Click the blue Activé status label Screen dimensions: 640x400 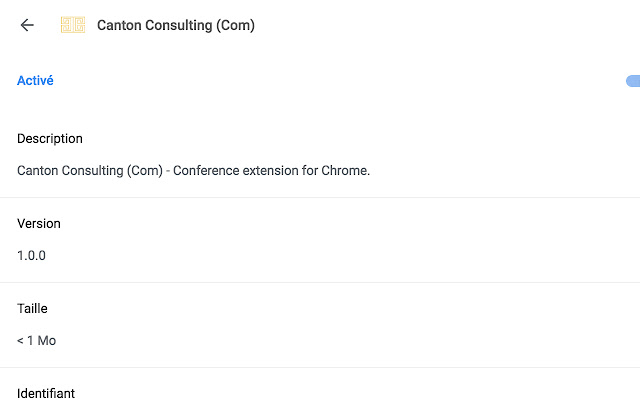[x=35, y=81]
